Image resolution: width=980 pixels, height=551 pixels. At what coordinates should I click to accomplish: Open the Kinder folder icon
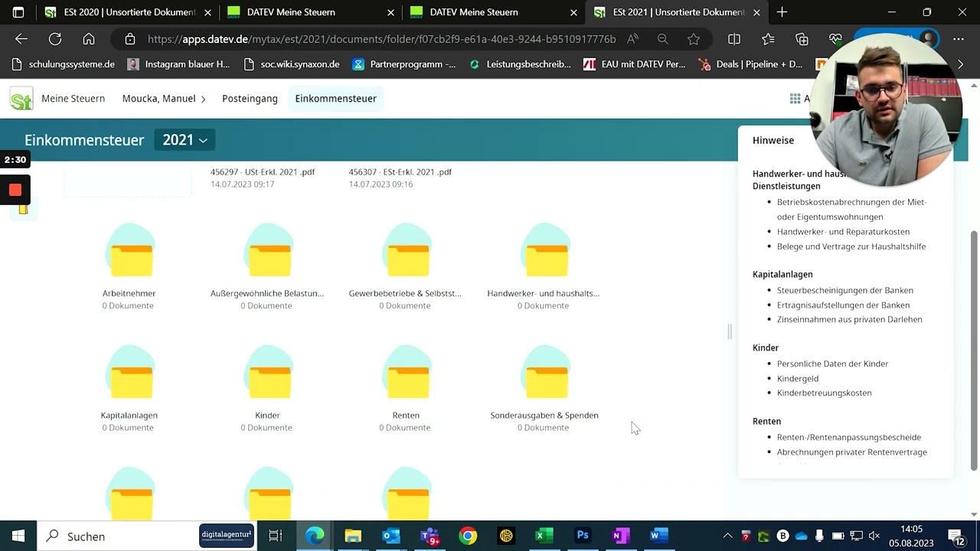269,372
